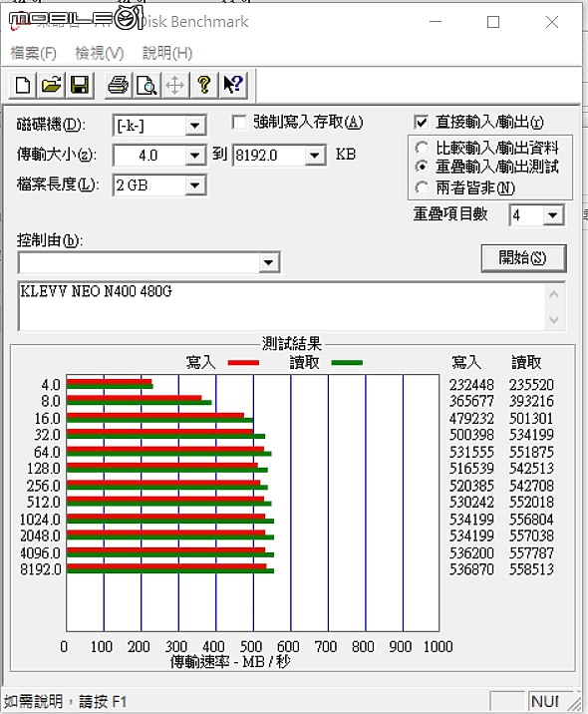588x714 pixels.
Task: Click the 1000 axis label under chart
Action: point(438,646)
